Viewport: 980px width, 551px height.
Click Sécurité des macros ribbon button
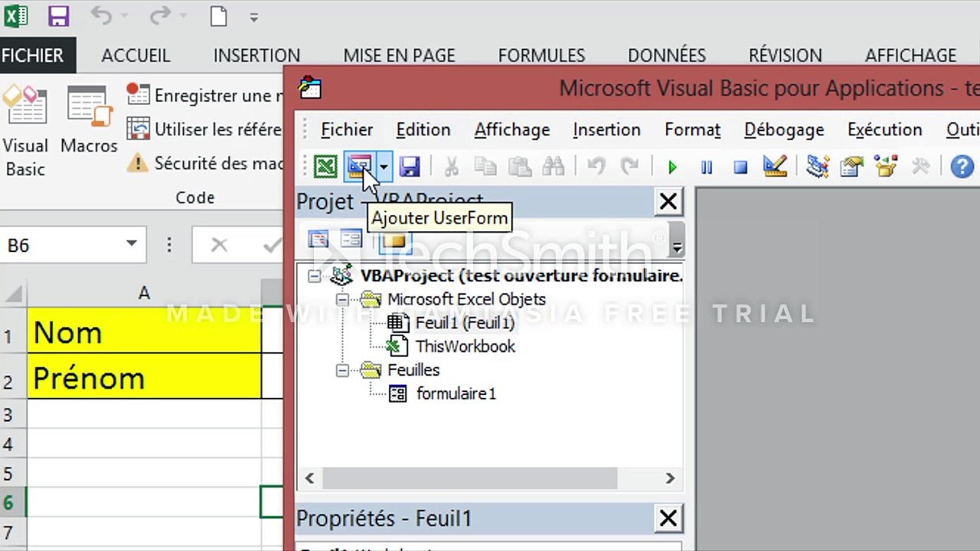coord(204,163)
